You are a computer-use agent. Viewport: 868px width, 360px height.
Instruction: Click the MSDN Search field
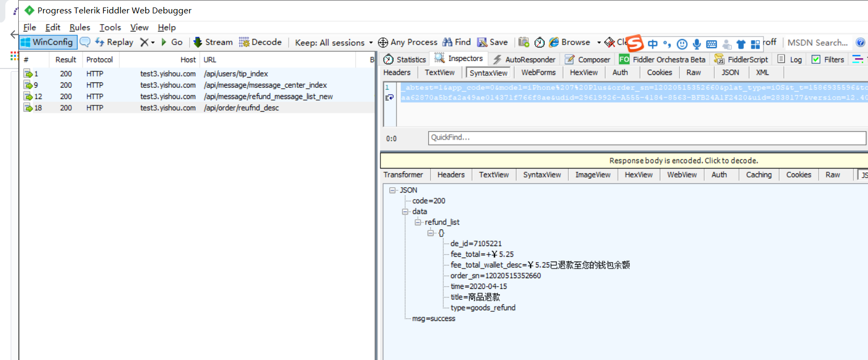pos(817,42)
